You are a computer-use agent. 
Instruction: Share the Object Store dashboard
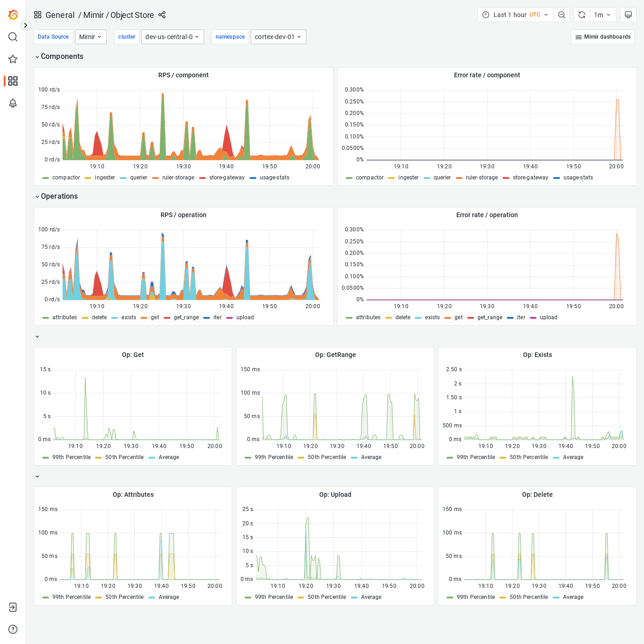pyautogui.click(x=162, y=15)
